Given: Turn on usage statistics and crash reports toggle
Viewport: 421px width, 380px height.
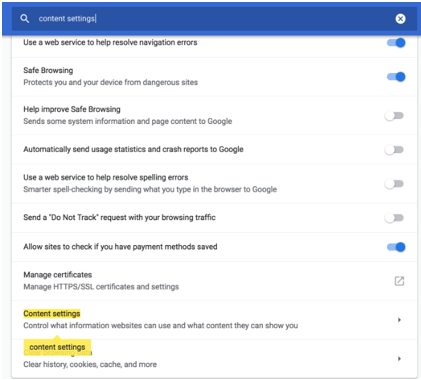Looking at the screenshot, I should (394, 150).
